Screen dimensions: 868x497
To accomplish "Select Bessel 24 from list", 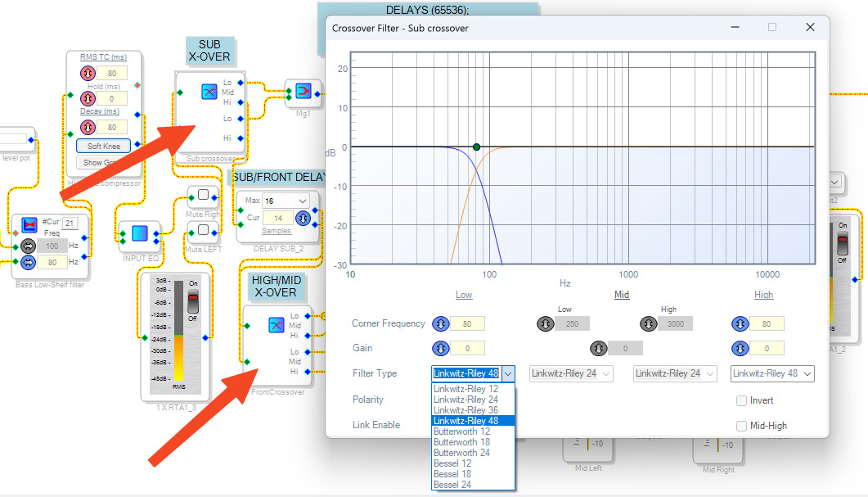I will click(474, 484).
